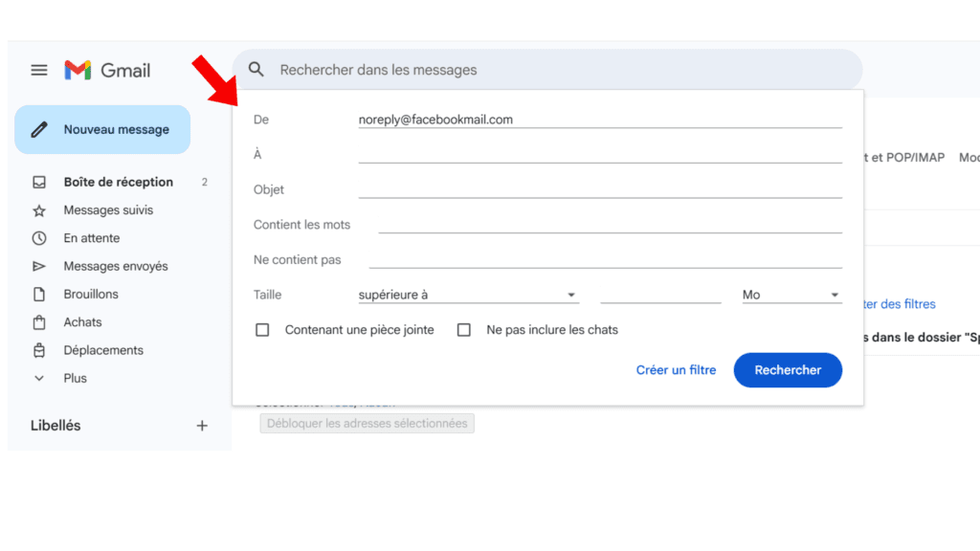Open Boîte de réception inbox icon

point(39,182)
